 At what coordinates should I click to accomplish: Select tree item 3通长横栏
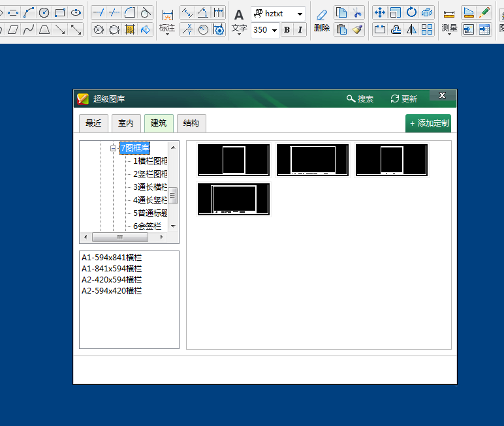tap(150, 187)
